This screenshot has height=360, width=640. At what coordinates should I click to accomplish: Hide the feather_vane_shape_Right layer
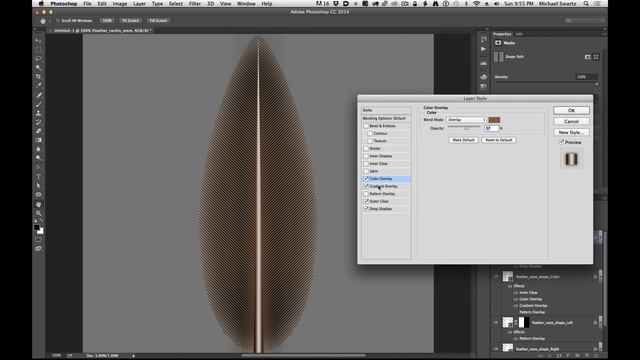(496, 349)
